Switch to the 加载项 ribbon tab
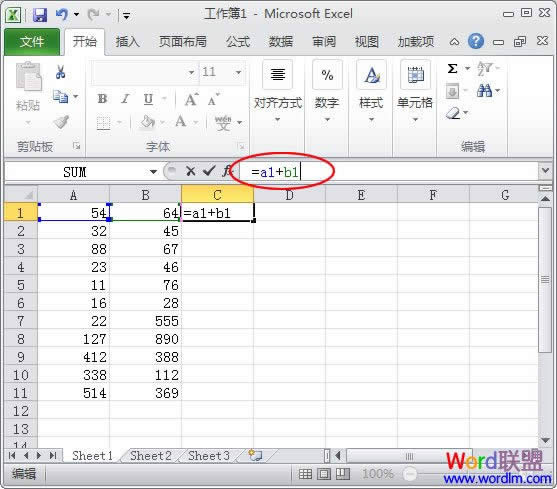 tap(416, 42)
